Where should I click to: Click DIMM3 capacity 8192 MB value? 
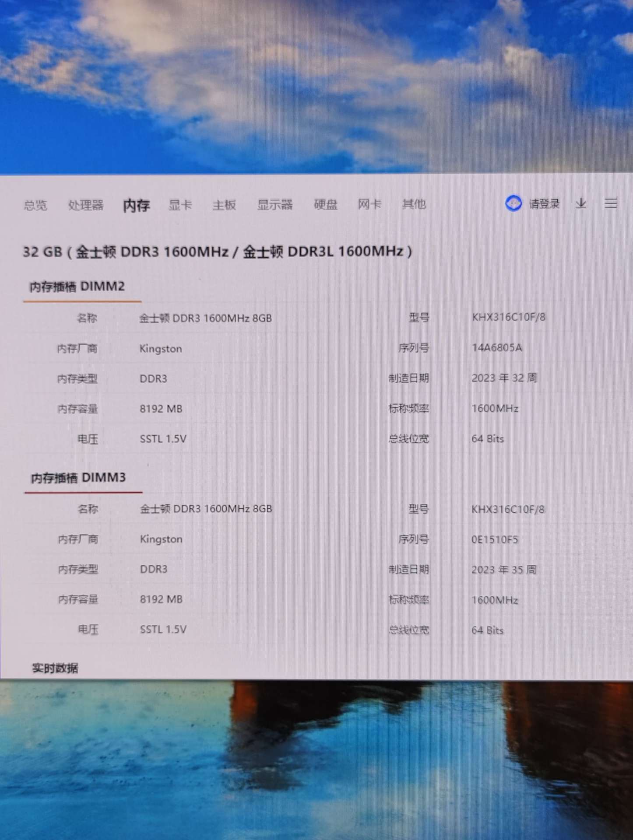tap(162, 599)
